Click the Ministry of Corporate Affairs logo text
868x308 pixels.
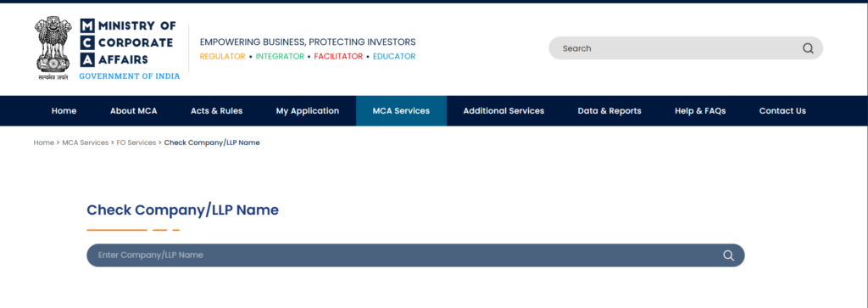[129, 42]
